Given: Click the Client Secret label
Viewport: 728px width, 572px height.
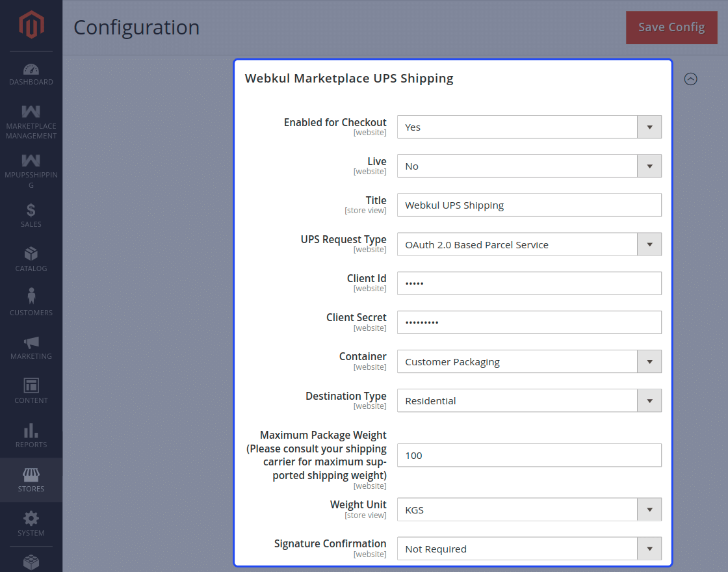Looking at the screenshot, I should [356, 317].
